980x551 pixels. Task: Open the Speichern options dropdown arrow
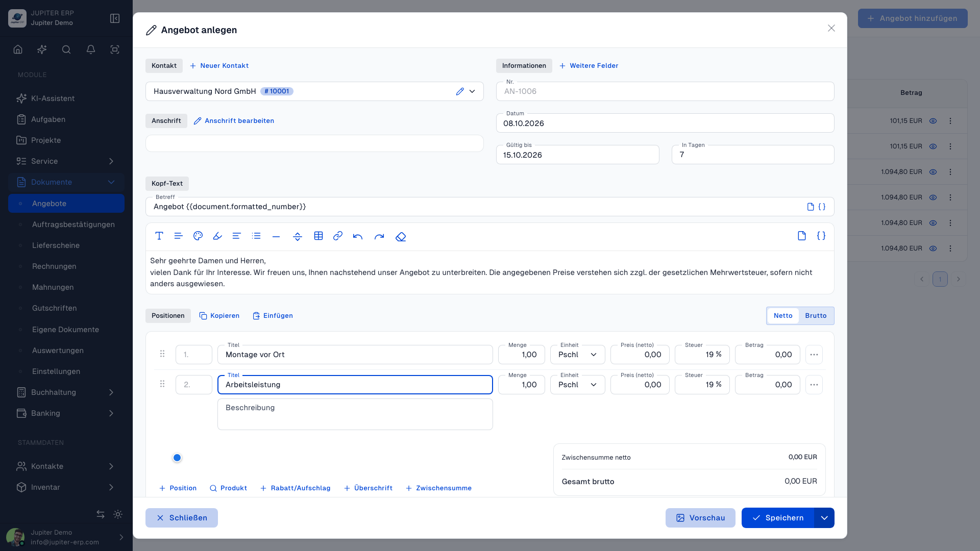tap(824, 518)
